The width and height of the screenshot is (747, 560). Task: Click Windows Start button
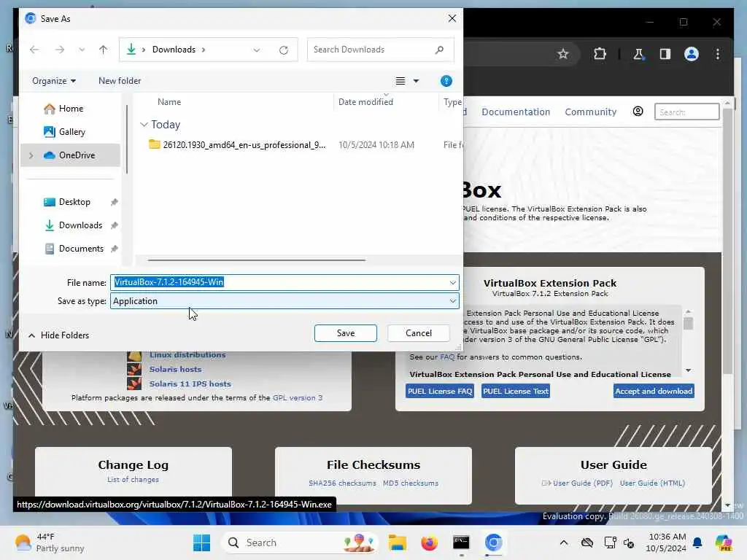click(x=201, y=542)
